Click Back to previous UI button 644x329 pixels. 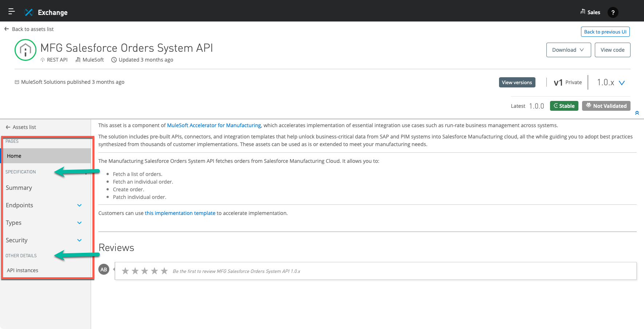pyautogui.click(x=605, y=32)
